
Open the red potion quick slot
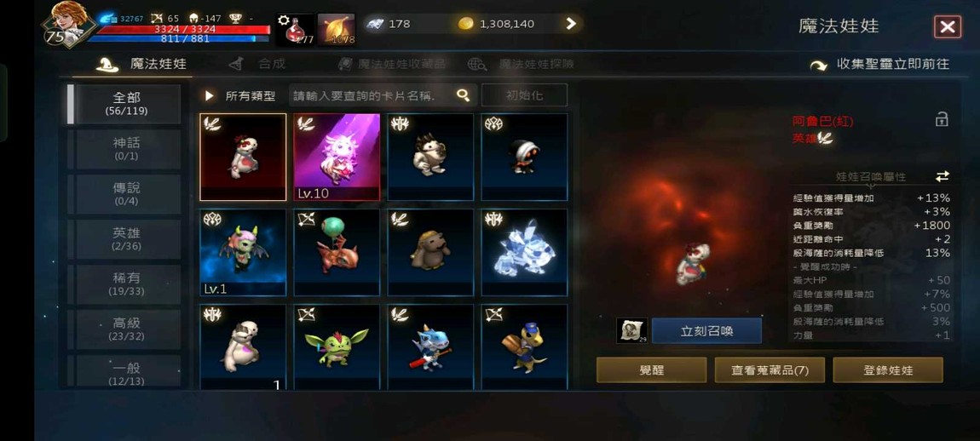(x=295, y=29)
